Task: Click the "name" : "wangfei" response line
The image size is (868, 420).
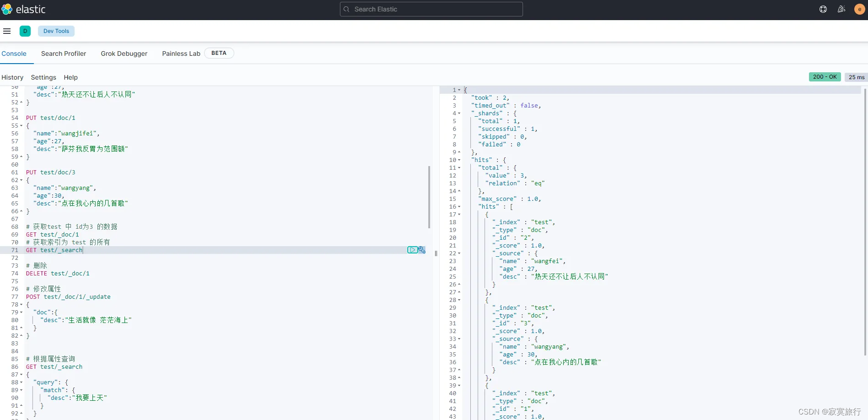Action: coord(533,261)
